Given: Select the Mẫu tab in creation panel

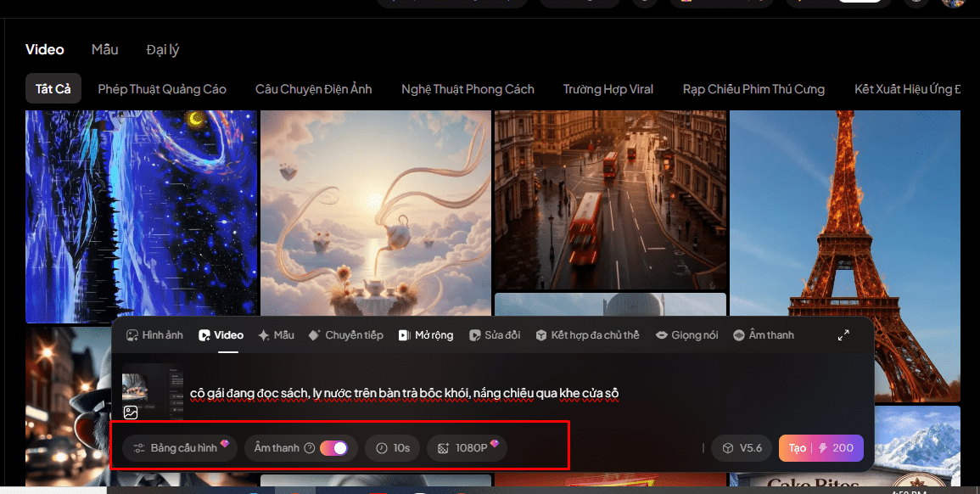Looking at the screenshot, I should pos(277,335).
